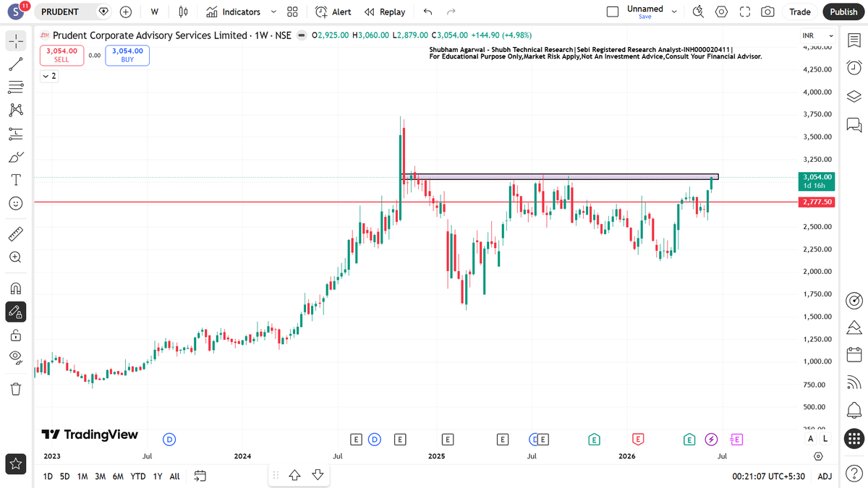This screenshot has height=488, width=868.
Task: Toggle the ADJ adjustment setting
Action: coord(825,476)
